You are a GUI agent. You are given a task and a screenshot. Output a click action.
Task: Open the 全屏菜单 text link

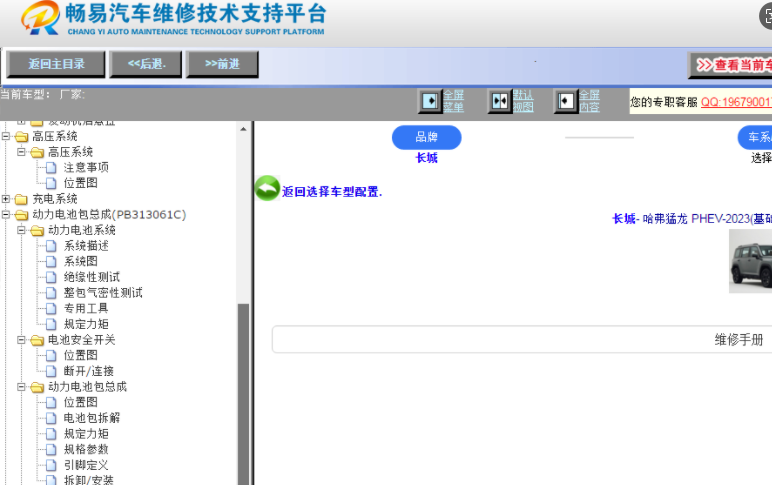point(453,101)
